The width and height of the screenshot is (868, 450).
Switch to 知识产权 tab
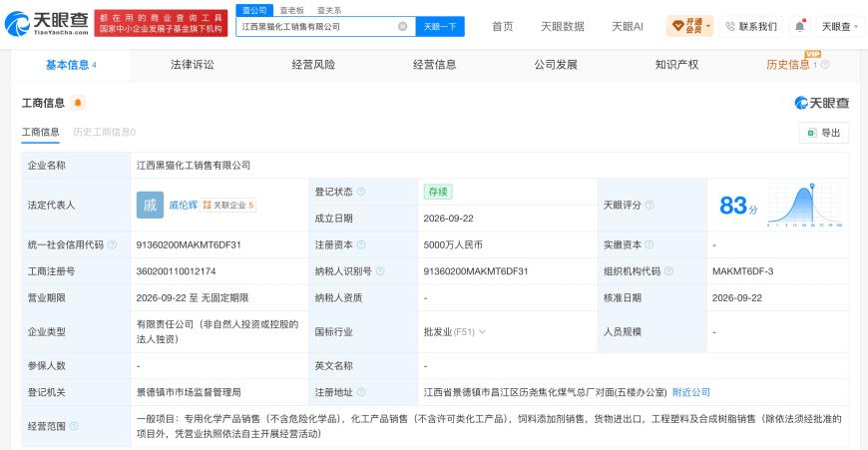[676, 65]
